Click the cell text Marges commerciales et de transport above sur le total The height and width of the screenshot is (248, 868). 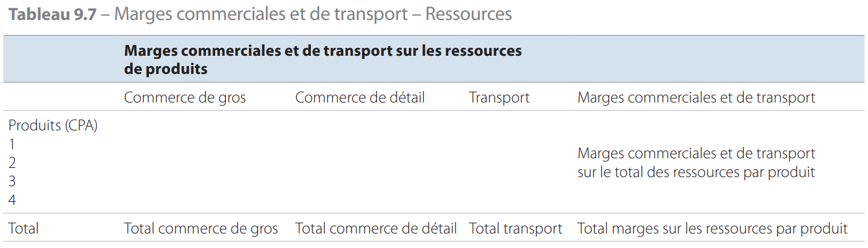(x=696, y=153)
